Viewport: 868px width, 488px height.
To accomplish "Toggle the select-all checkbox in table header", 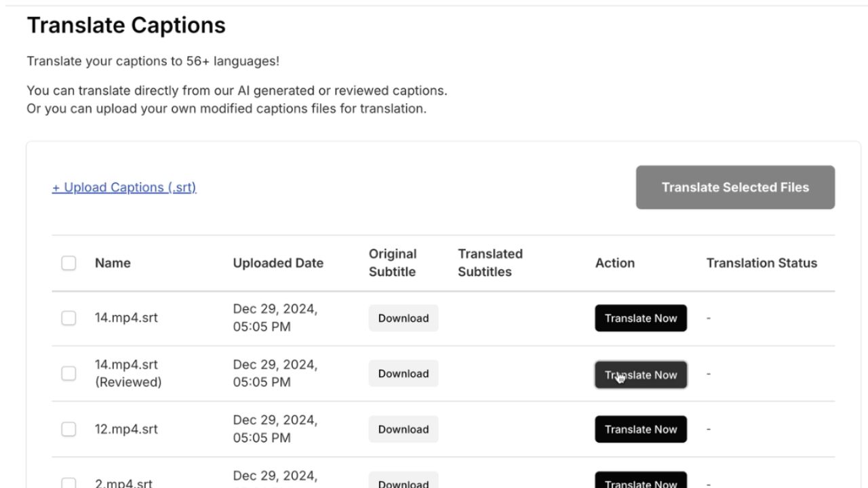I will 68,263.
